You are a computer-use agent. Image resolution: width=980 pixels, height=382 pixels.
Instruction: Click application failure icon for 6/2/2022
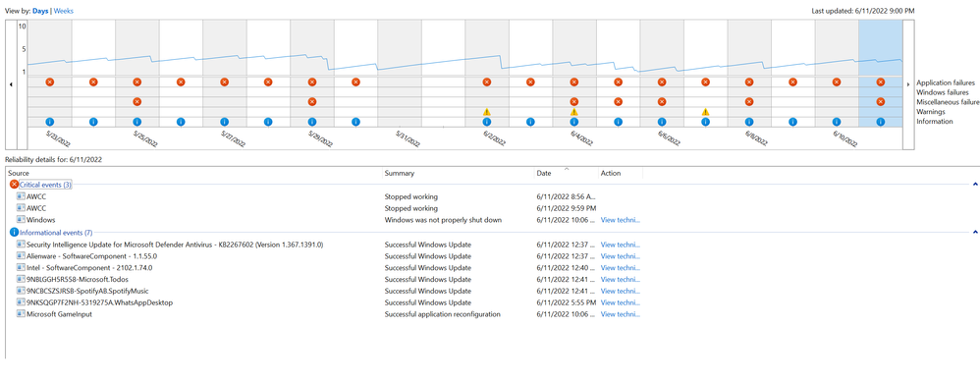pyautogui.click(x=487, y=82)
